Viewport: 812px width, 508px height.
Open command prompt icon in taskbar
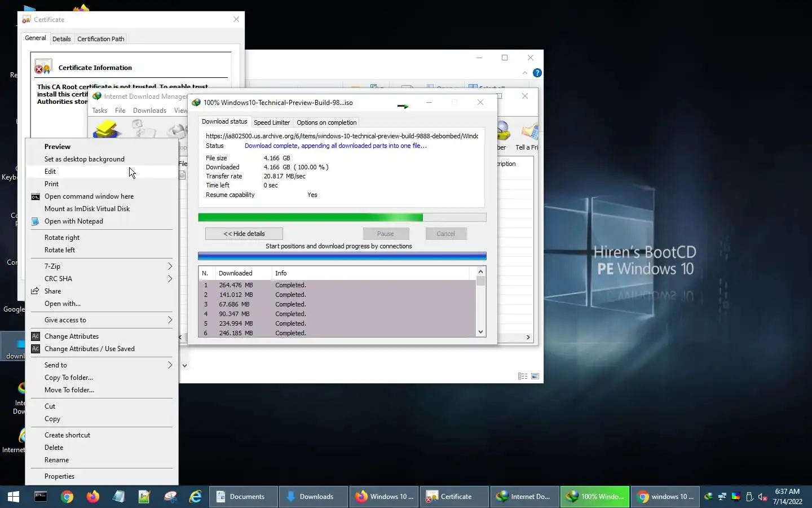pyautogui.click(x=41, y=497)
